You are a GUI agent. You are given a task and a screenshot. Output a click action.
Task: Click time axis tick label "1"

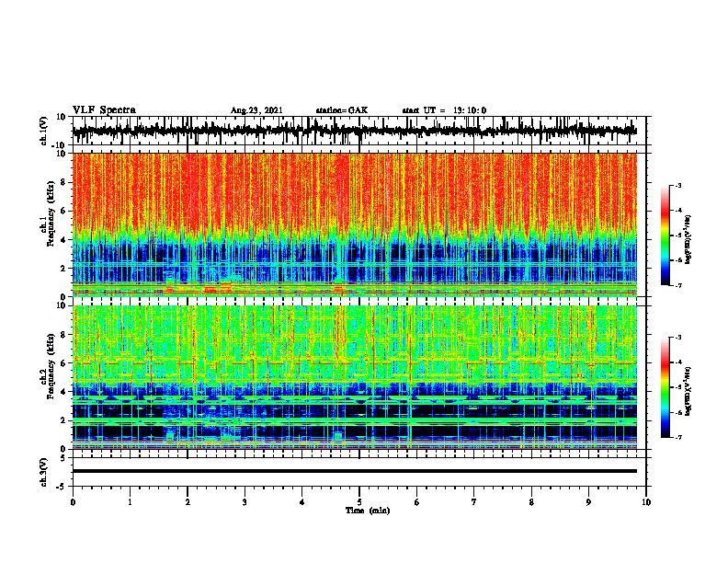pyautogui.click(x=130, y=502)
